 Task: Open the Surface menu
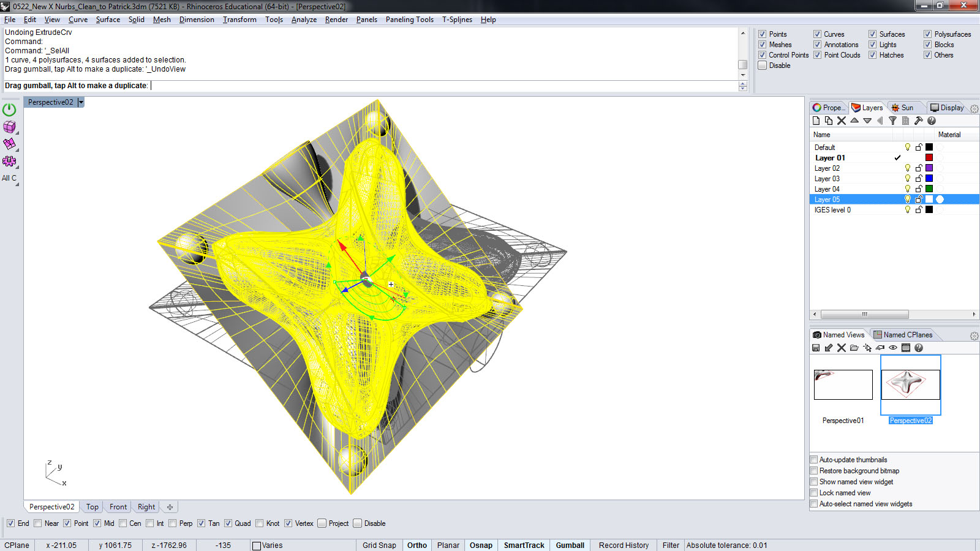point(108,20)
